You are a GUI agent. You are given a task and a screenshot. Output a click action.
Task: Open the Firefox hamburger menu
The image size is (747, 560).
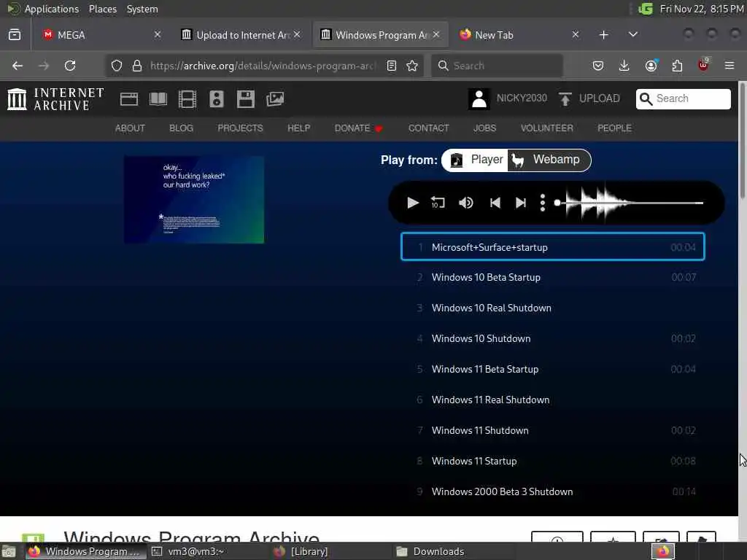pos(729,66)
